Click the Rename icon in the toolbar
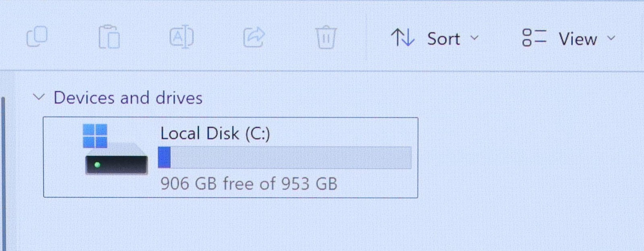The height and width of the screenshot is (251, 644). (x=182, y=37)
